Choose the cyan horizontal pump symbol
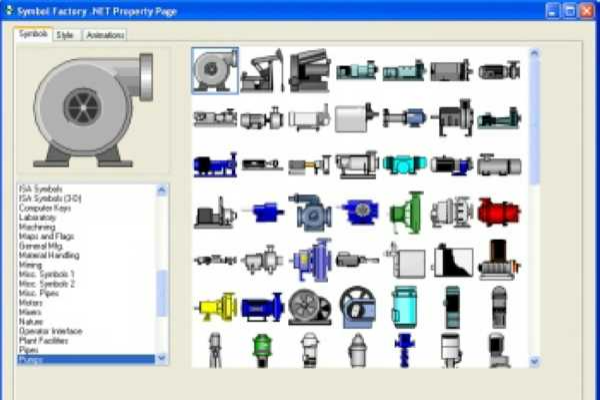Screen dimensions: 600x400 tap(404, 164)
